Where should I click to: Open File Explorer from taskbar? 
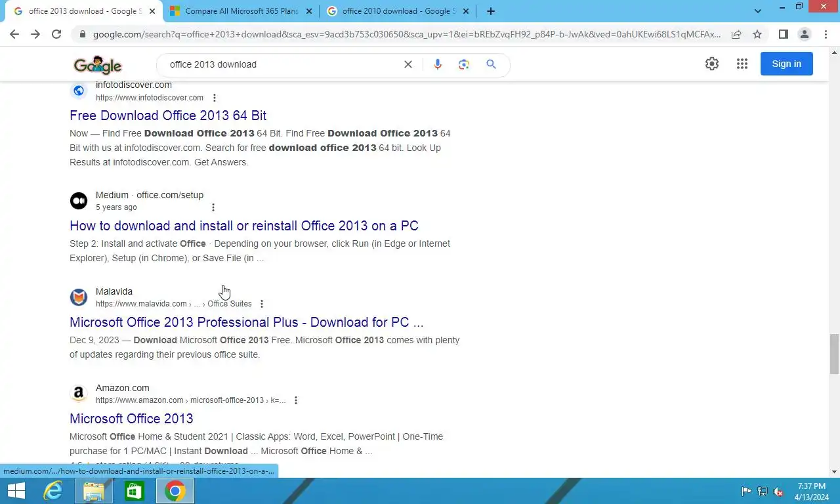(94, 491)
